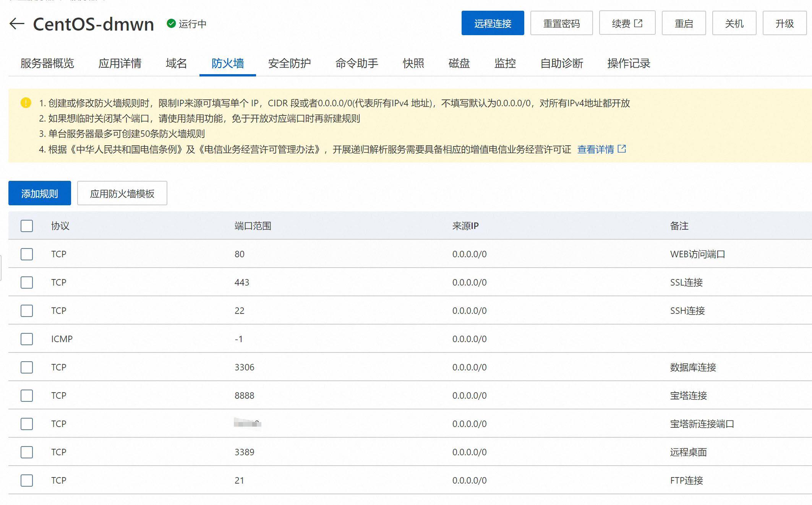The image size is (812, 505).
Task: Switch to the 应用详情 tab
Action: [x=120, y=63]
